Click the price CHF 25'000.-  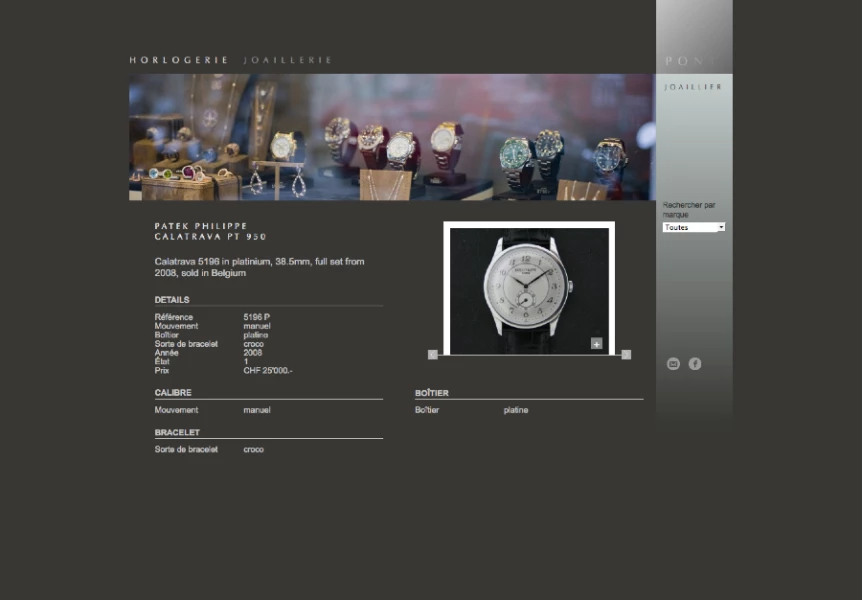pos(268,371)
